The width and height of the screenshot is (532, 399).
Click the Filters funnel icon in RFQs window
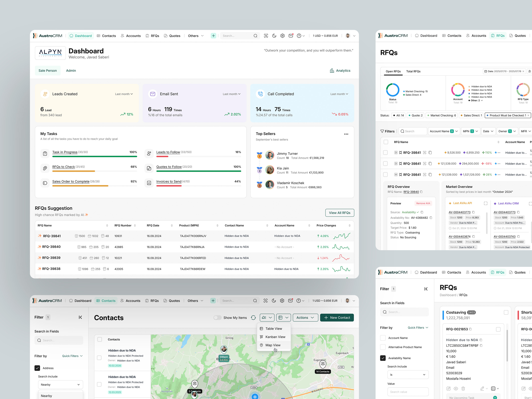[x=382, y=131]
